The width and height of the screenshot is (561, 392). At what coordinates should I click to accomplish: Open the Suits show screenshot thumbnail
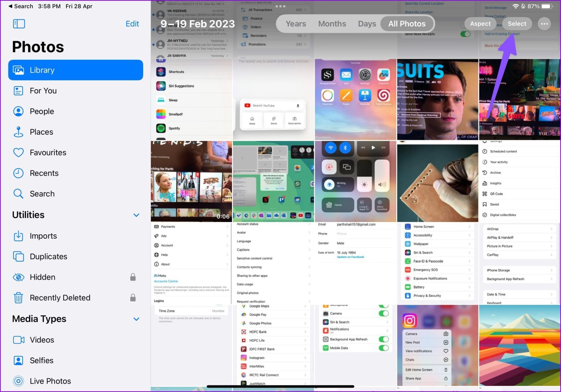[438, 99]
